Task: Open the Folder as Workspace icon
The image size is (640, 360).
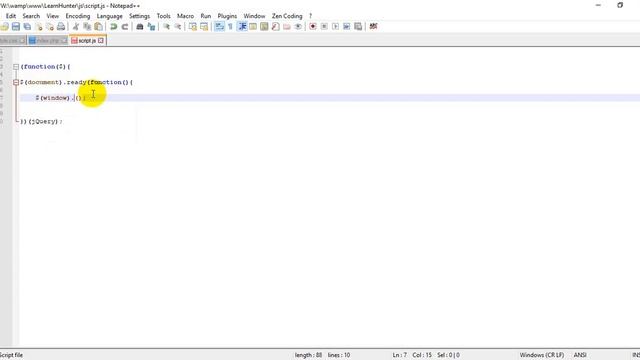Action: point(287,27)
